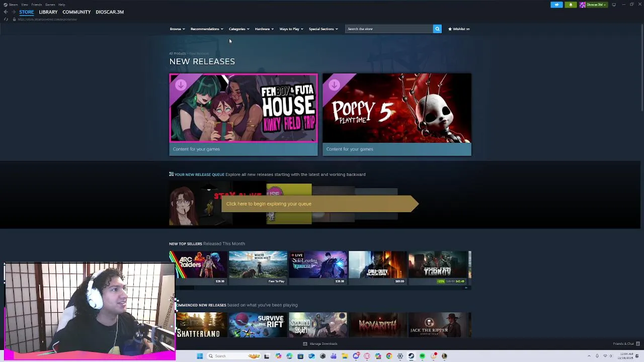Image resolution: width=644 pixels, height=362 pixels.
Task: Click the magnifier search button in store
Action: pos(437,29)
